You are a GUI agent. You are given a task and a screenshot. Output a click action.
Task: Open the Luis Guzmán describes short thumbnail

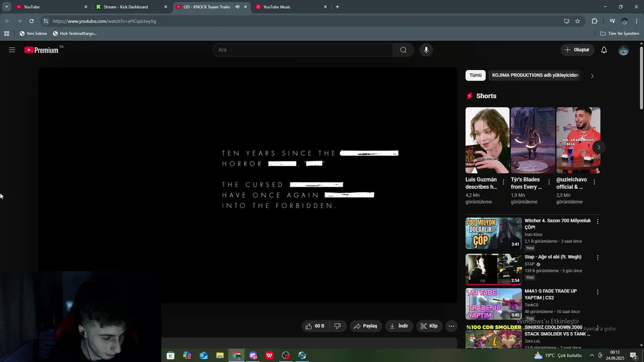(x=487, y=140)
